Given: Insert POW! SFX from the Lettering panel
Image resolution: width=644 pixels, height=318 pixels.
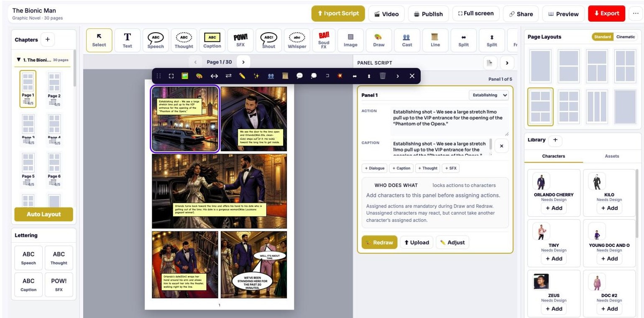Looking at the screenshot, I should coord(59,284).
